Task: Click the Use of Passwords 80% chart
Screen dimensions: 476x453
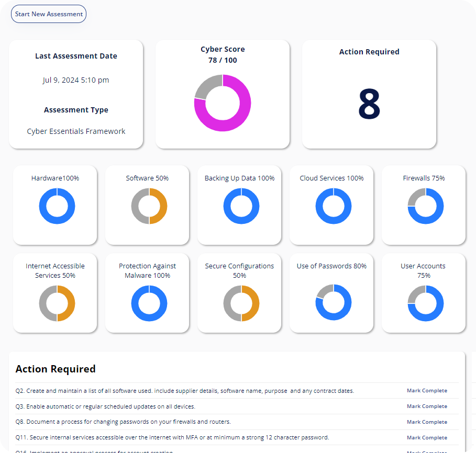Action: click(331, 303)
